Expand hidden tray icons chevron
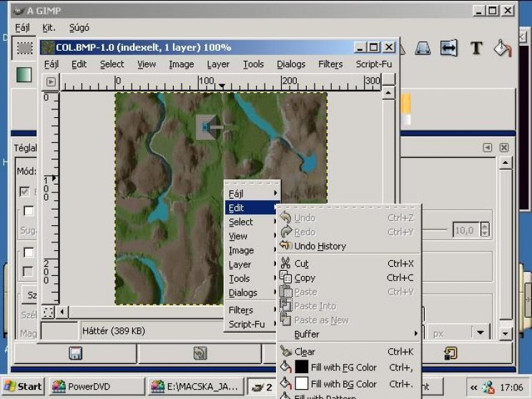 [473, 387]
